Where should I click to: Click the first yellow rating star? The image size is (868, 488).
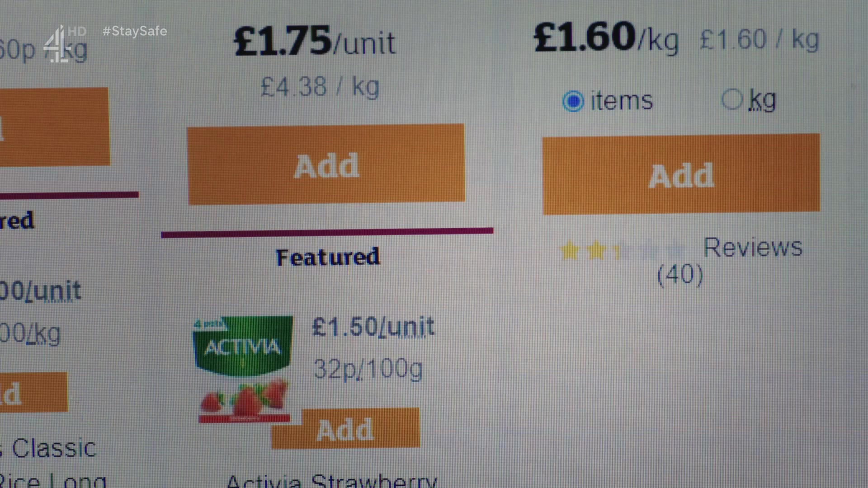tap(570, 250)
